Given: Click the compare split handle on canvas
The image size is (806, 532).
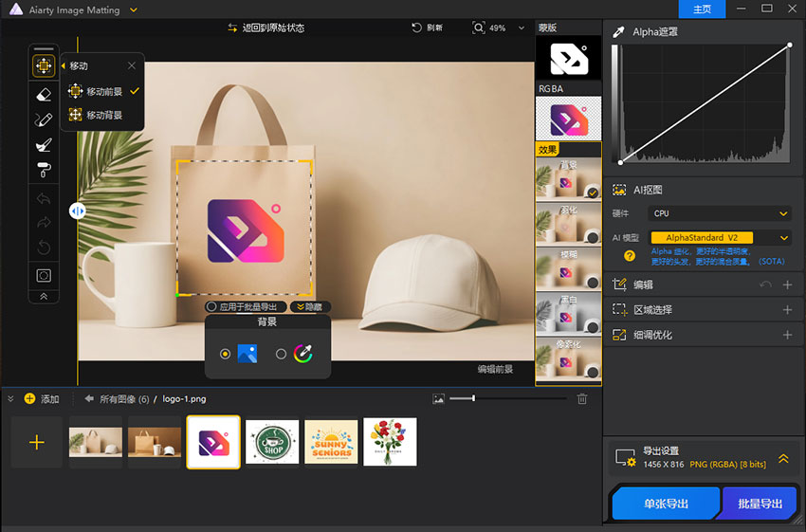Looking at the screenshot, I should 78,211.
